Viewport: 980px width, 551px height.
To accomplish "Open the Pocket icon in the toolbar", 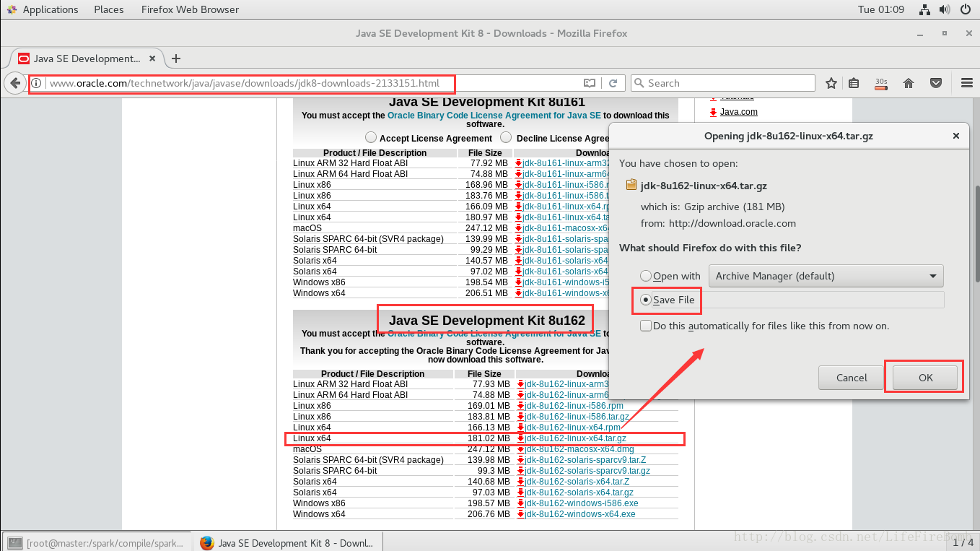I will [x=936, y=83].
